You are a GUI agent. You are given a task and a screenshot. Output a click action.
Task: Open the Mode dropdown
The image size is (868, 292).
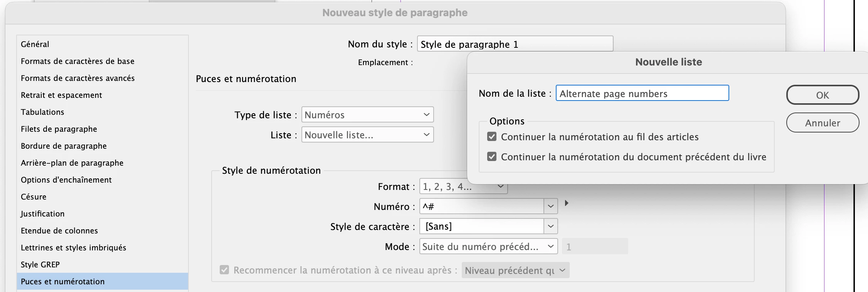pyautogui.click(x=488, y=247)
